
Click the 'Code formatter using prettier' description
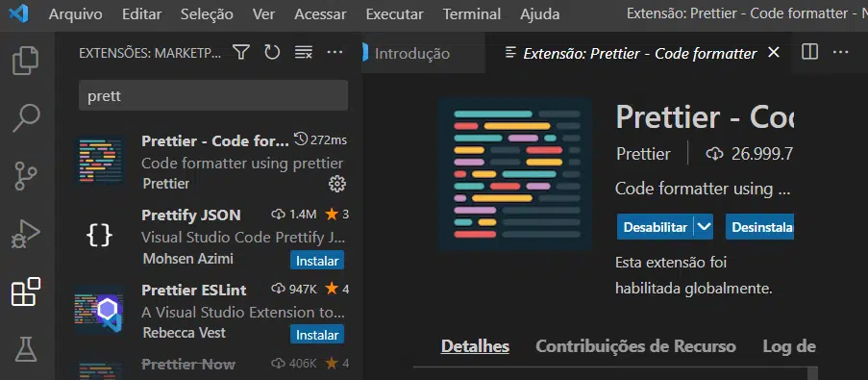242,164
